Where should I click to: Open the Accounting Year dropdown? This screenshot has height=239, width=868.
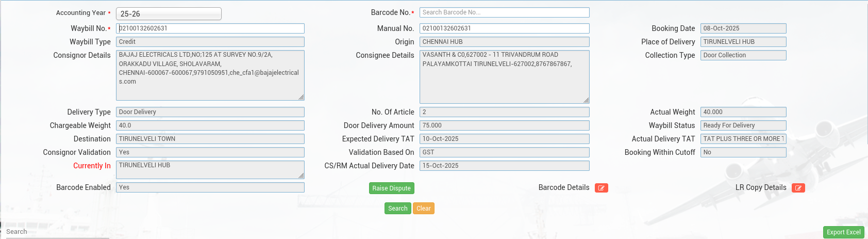169,14
